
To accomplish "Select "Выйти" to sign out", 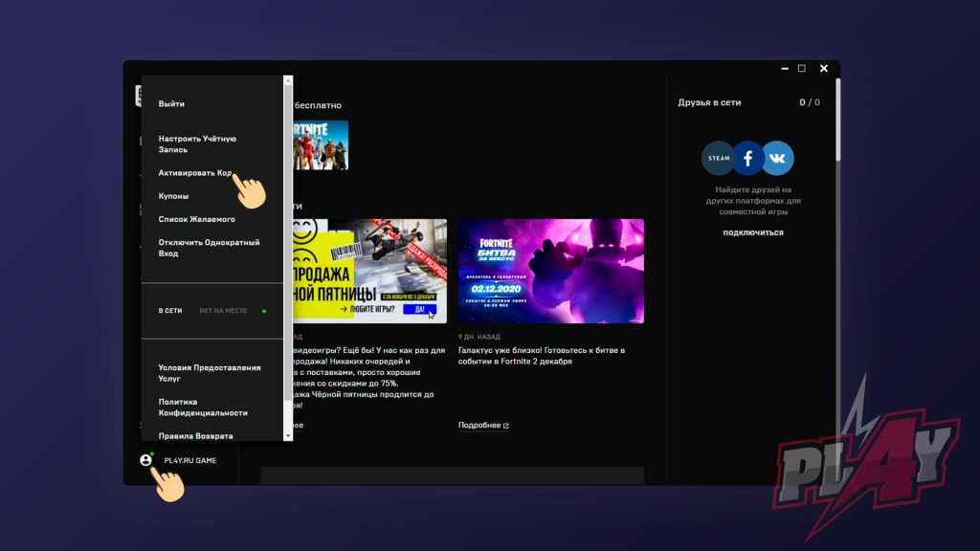I will [x=171, y=103].
